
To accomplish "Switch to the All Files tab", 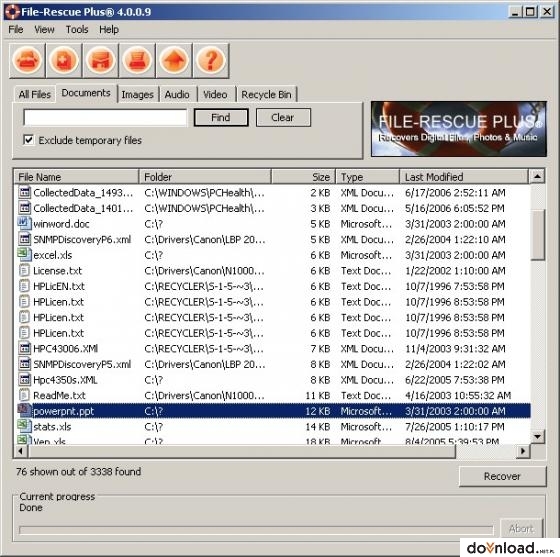I will pyautogui.click(x=35, y=95).
